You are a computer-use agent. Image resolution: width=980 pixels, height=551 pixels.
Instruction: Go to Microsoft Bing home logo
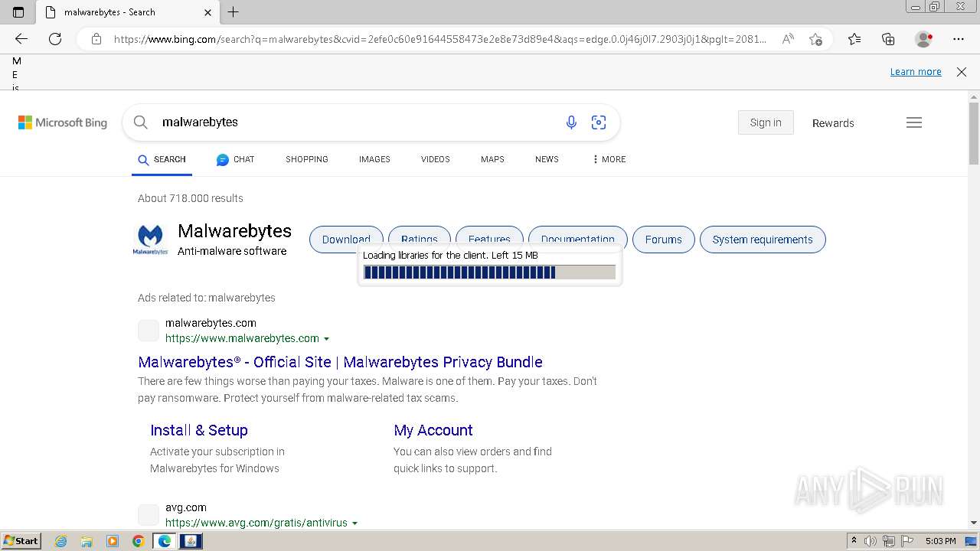tap(63, 122)
